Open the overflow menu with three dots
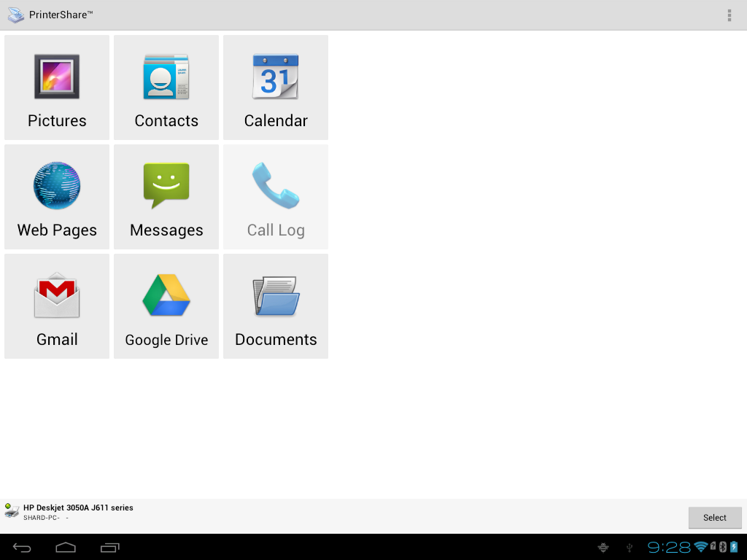 pos(729,15)
